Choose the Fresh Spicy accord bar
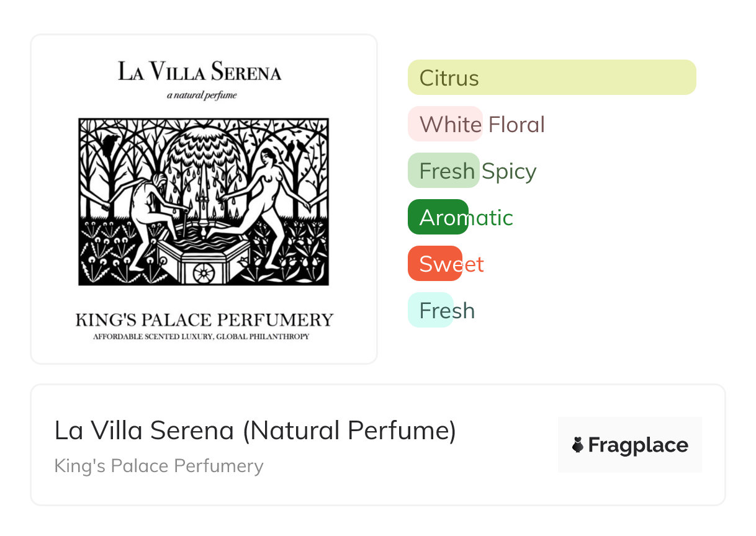 [x=444, y=171]
